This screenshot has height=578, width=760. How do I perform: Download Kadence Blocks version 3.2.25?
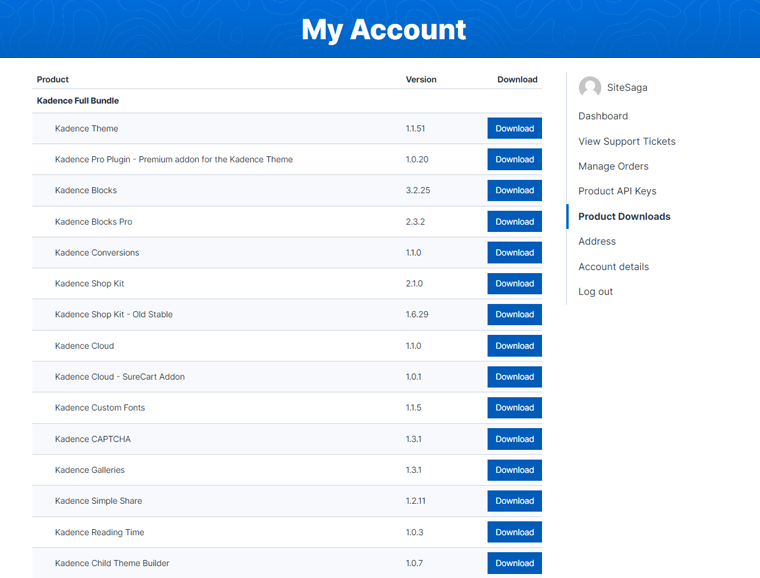click(514, 190)
